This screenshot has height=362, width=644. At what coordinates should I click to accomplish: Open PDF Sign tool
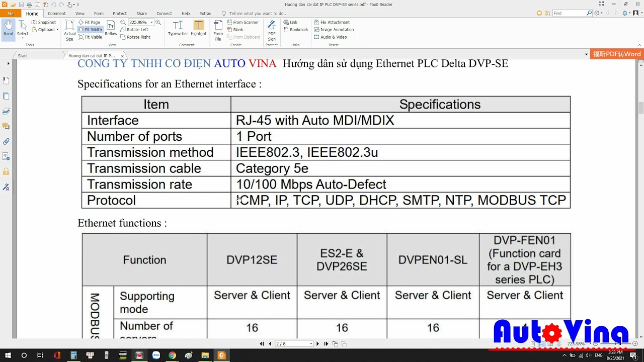click(x=272, y=31)
